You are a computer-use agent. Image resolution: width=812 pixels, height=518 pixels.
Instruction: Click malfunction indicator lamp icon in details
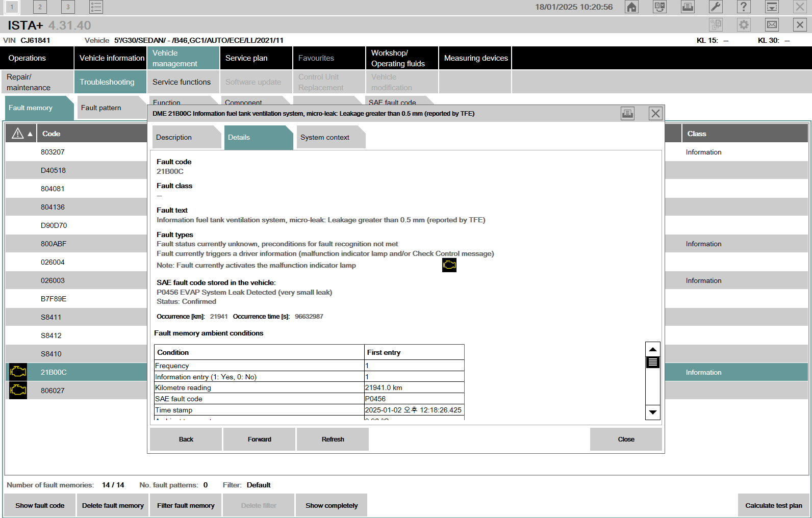(449, 265)
